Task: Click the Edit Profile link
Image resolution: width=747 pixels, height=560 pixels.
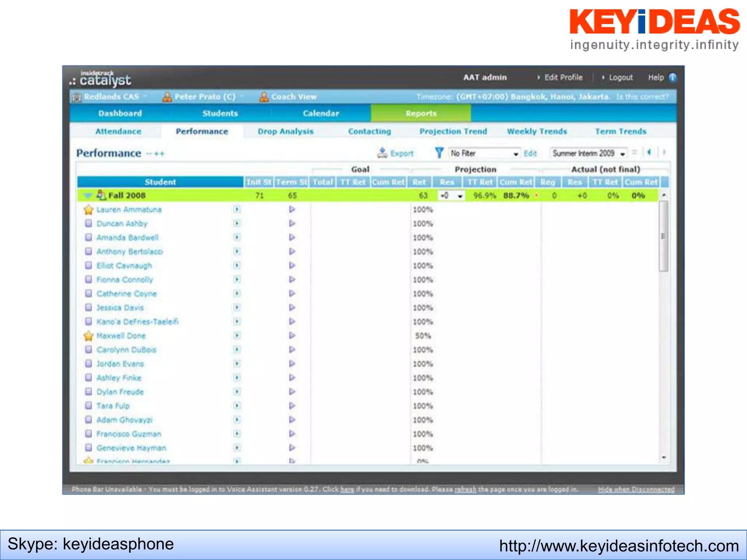Action: pos(563,77)
